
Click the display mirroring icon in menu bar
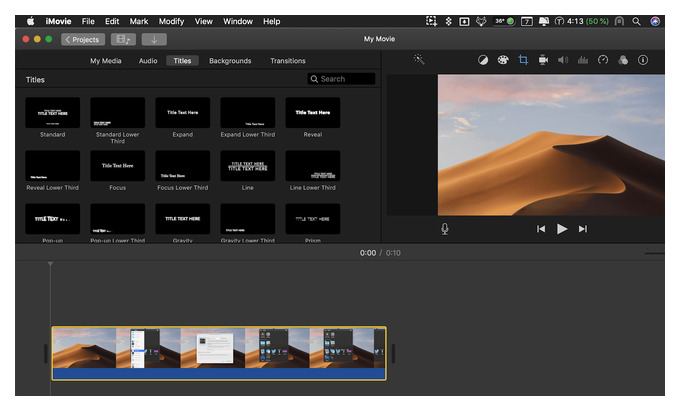[x=543, y=21]
